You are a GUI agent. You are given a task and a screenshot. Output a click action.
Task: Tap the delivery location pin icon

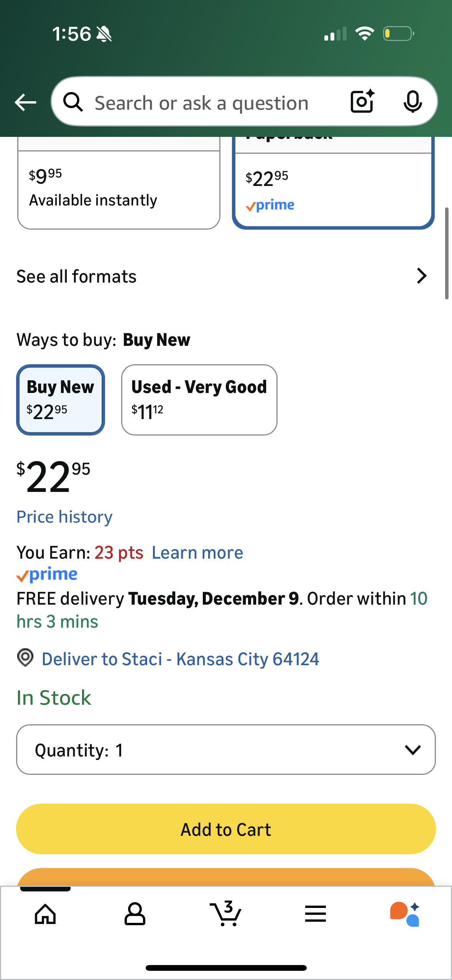point(25,658)
